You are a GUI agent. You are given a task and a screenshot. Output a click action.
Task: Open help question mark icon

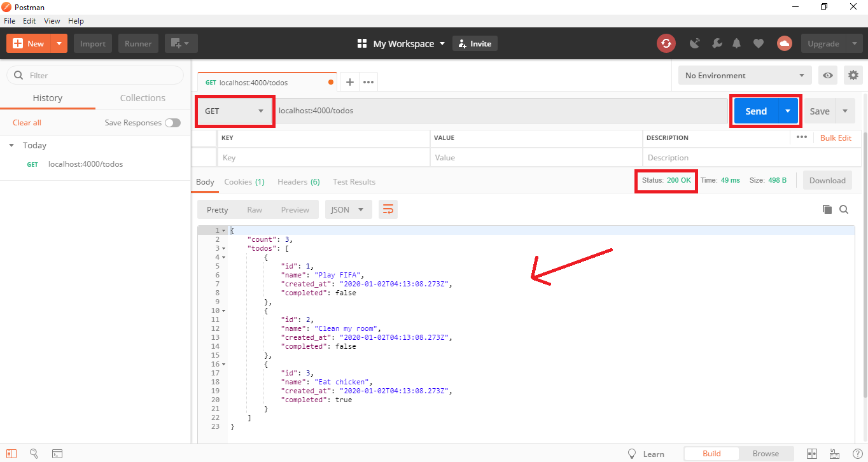pos(857,454)
